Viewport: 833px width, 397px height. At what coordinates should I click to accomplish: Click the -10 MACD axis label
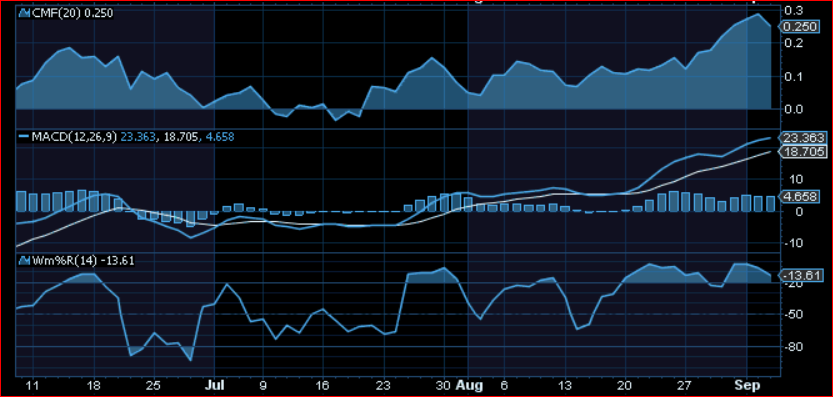click(x=795, y=243)
